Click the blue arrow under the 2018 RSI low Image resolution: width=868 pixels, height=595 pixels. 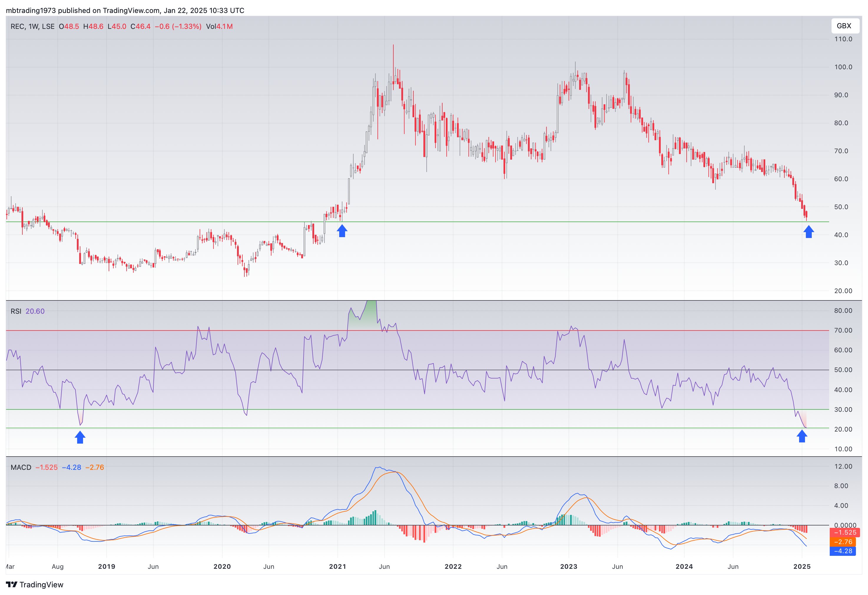(80, 437)
